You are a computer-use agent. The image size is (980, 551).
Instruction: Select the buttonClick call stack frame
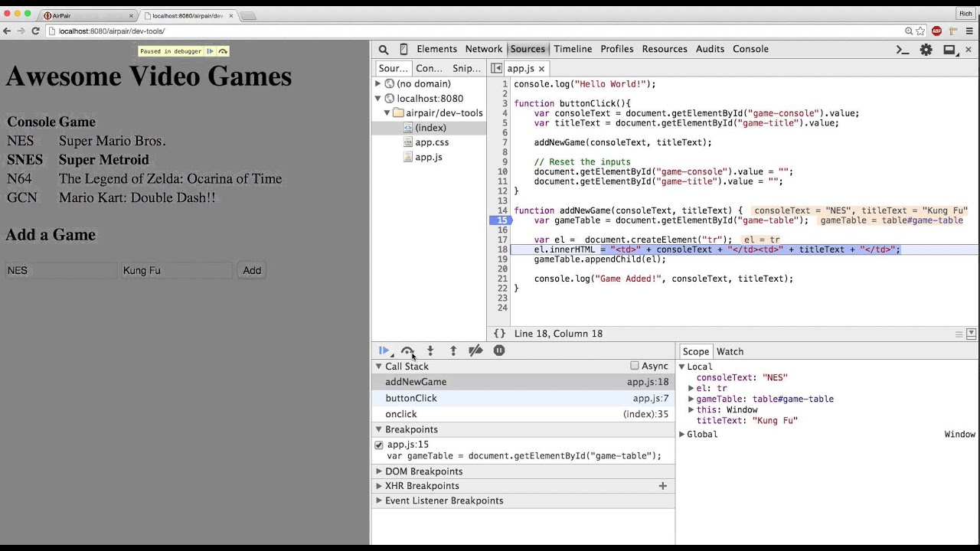click(523, 398)
